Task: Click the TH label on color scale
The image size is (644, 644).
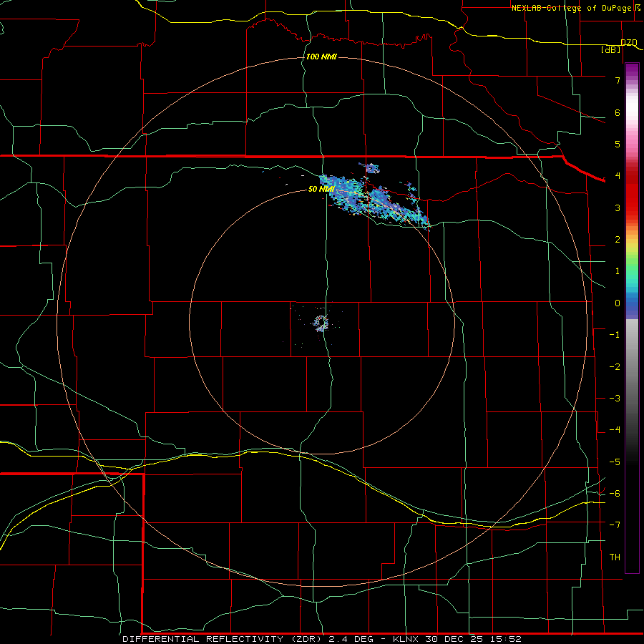Action: [615, 557]
